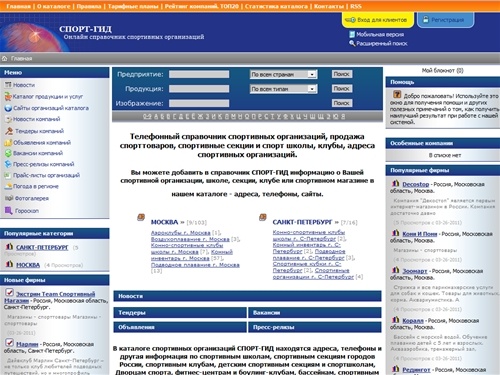Screen dimensions: 500x375
Task: Open Тарифные планы in top navigation
Action: tap(133, 6)
